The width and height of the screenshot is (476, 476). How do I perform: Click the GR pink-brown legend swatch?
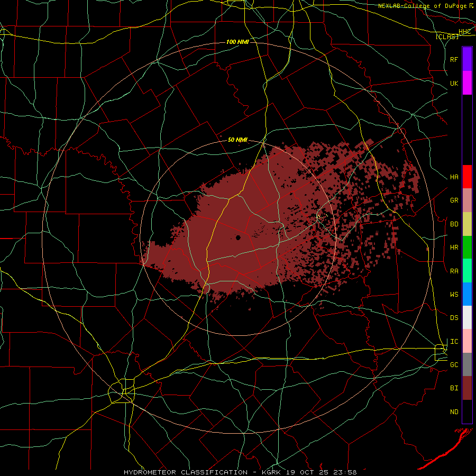tap(467, 200)
